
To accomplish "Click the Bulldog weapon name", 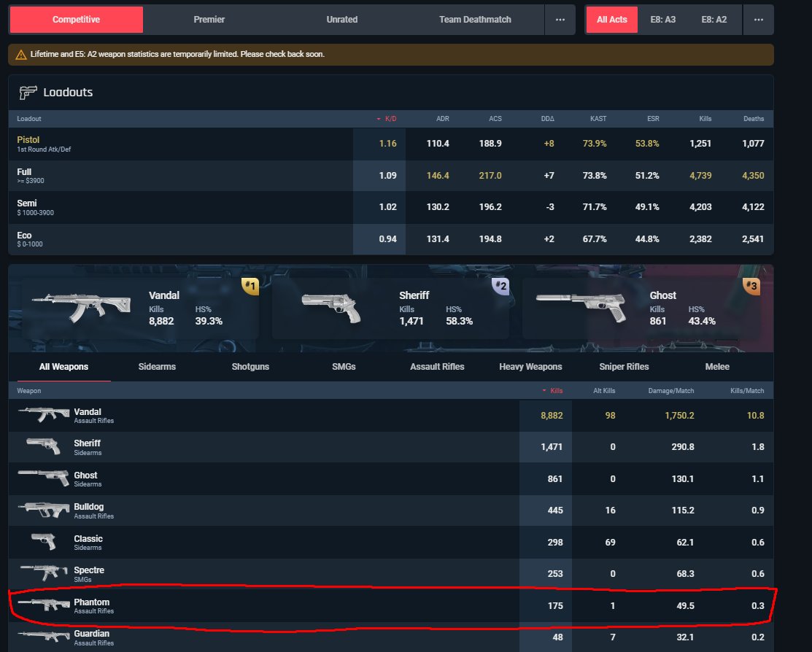I will [88, 506].
